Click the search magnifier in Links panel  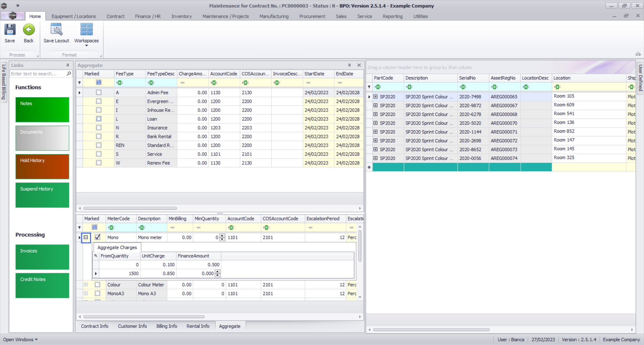click(69, 74)
